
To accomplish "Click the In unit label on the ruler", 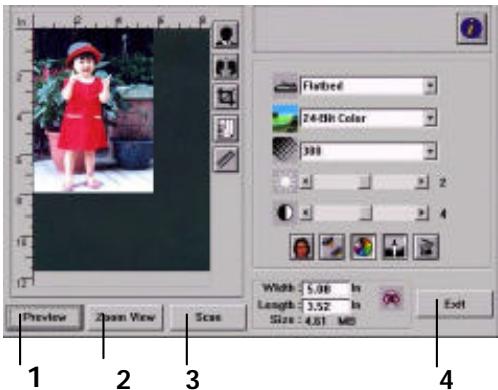I will coord(21,22).
